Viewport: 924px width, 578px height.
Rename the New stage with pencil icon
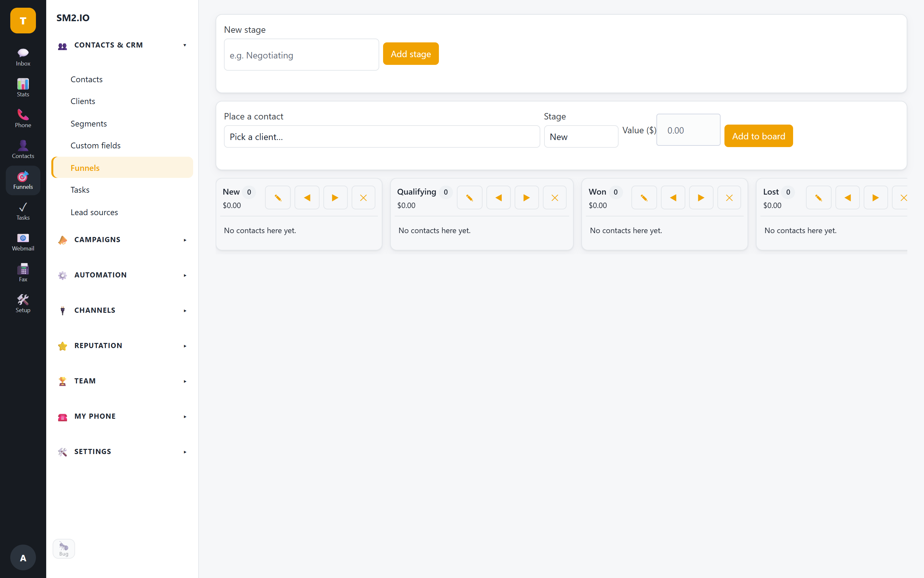coord(278,197)
